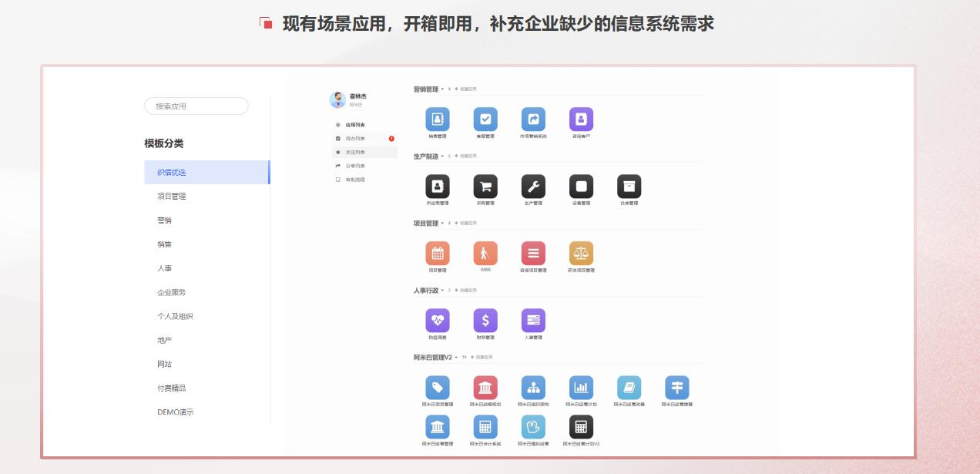
Task: Launch the 防疫调查 heartbeat icon
Action: (x=438, y=321)
